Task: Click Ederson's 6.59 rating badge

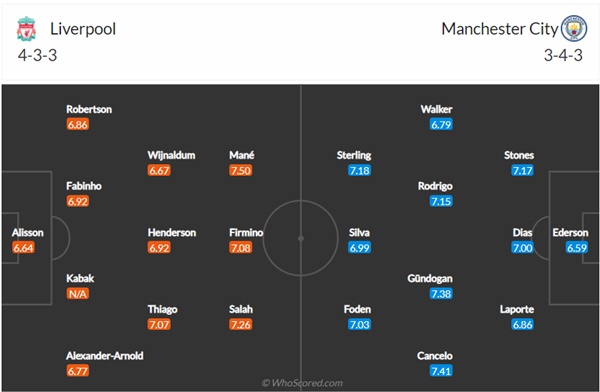Action: pyautogui.click(x=577, y=247)
